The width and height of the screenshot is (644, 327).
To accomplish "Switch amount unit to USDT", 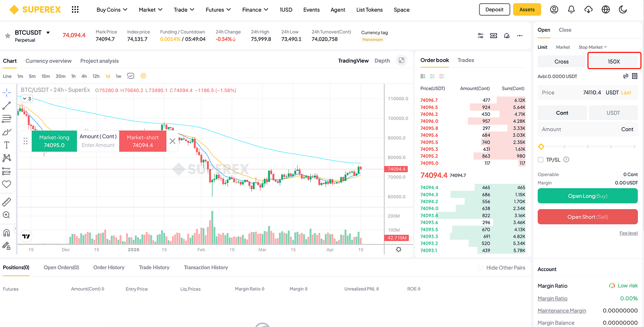I will tap(613, 113).
